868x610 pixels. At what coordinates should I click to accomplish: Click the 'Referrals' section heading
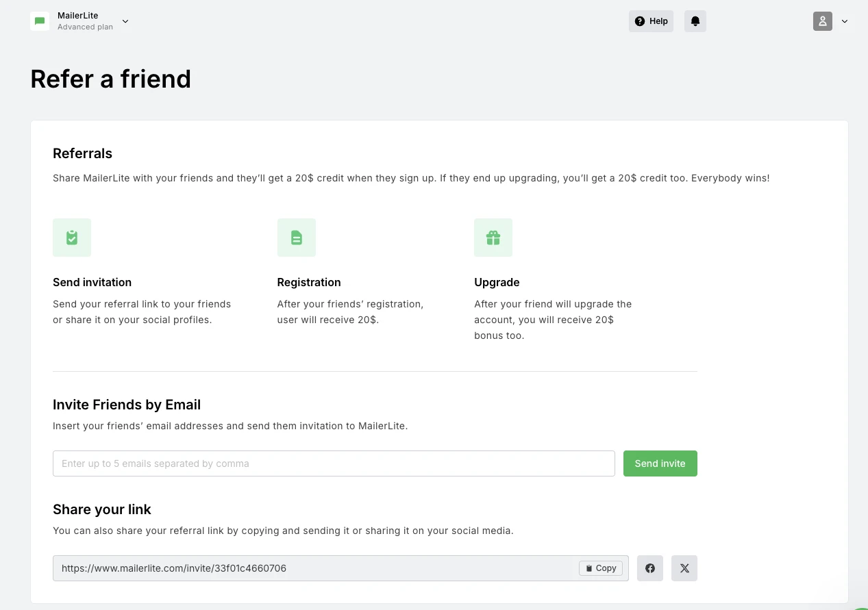(x=82, y=153)
